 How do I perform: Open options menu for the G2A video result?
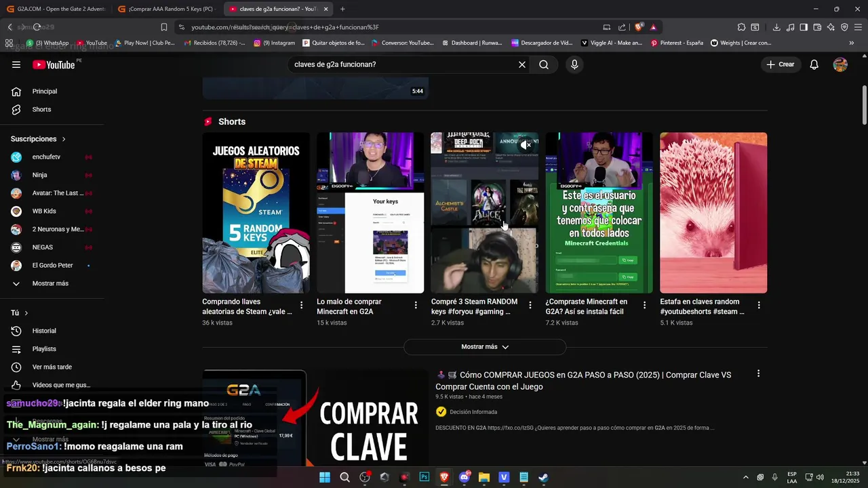point(758,373)
